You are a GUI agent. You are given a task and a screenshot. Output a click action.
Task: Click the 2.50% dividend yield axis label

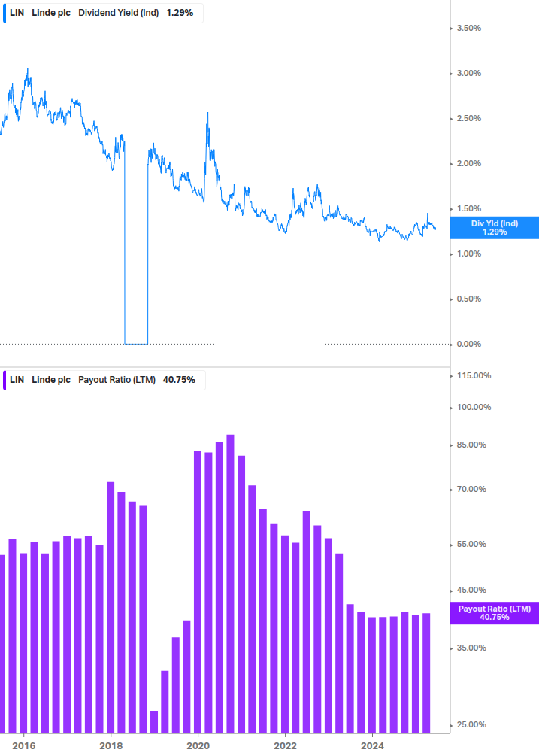pos(468,119)
